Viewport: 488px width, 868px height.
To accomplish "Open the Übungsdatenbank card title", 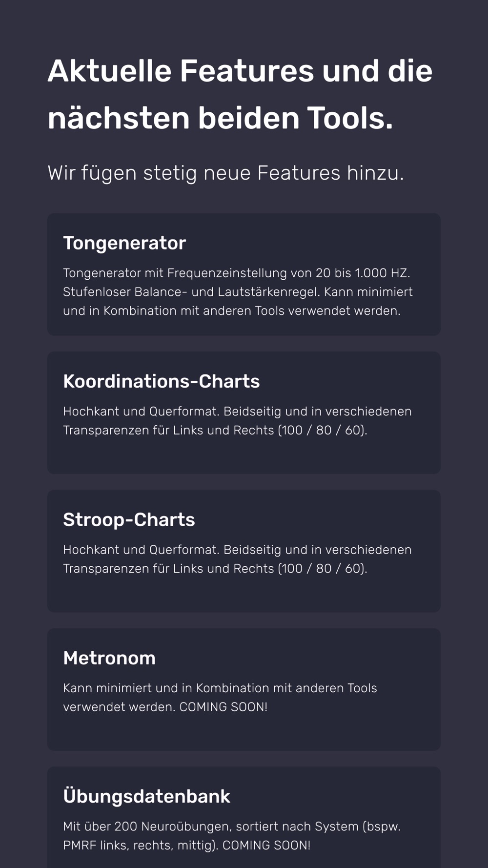I will point(146,796).
